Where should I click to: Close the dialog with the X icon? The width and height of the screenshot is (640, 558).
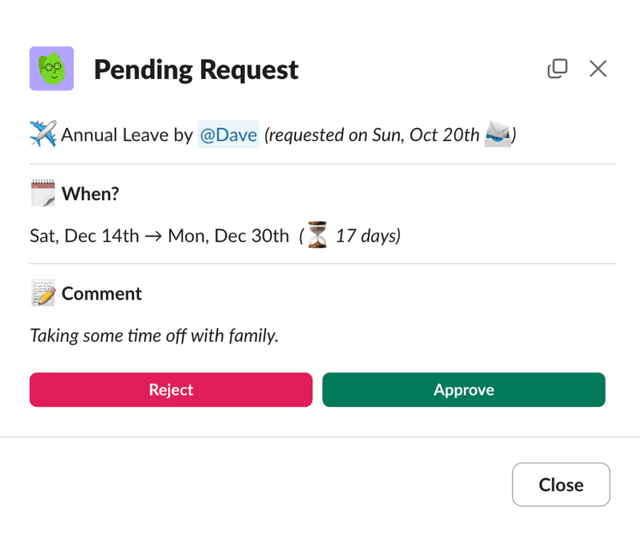pyautogui.click(x=598, y=68)
